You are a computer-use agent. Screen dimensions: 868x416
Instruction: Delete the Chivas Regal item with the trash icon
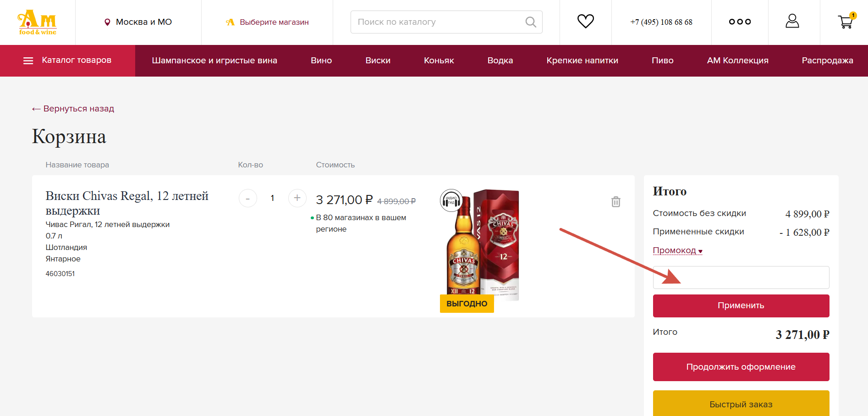(616, 201)
